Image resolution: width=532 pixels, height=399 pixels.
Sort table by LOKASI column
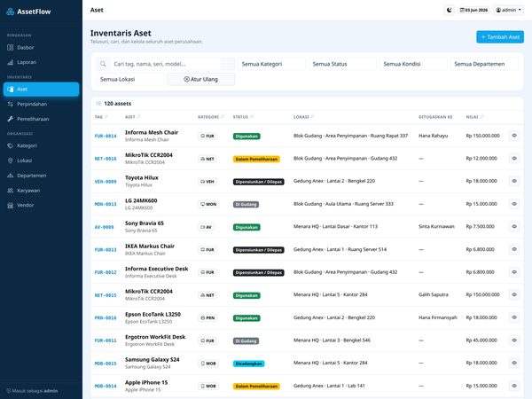point(303,117)
